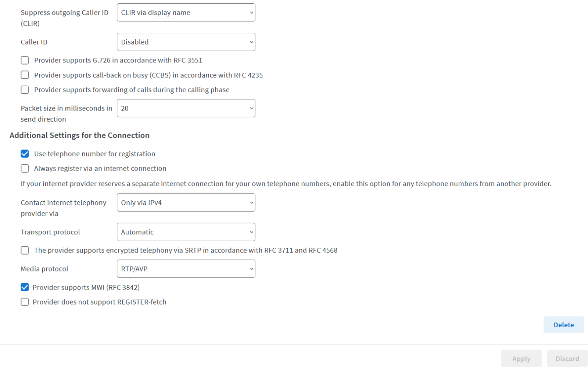
Task: Open packet size in milliseconds dropdown
Action: point(186,108)
